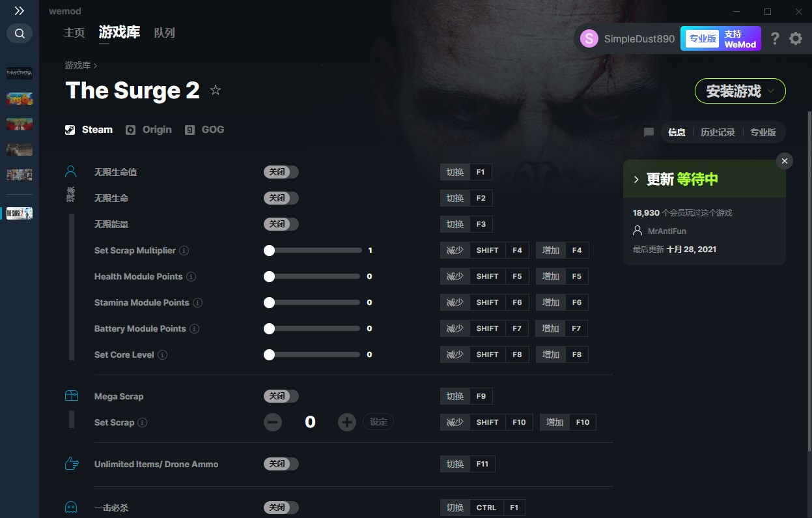This screenshot has width=812, height=518.
Task: Select The Surge 2 sidebar thumbnail
Action: coord(20,213)
